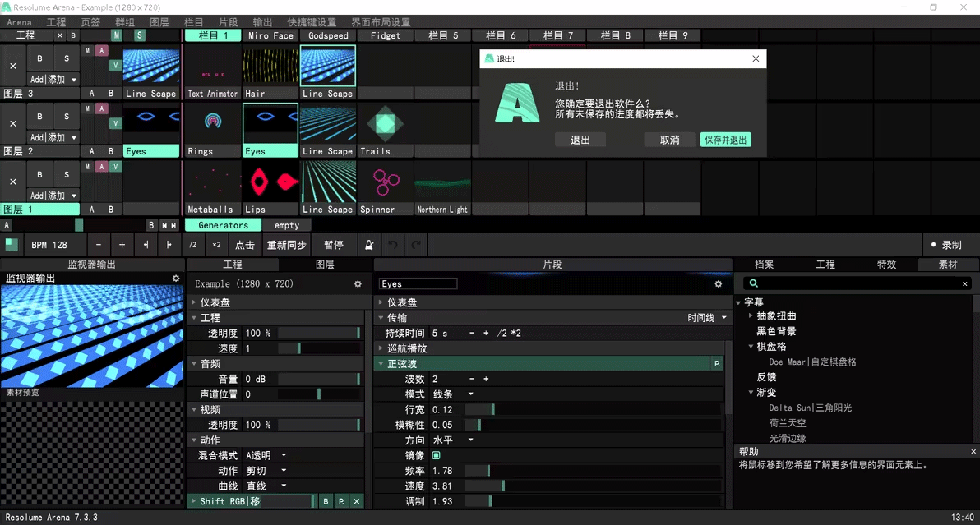
Task: Click the save and exit (保存并退出) button
Action: coord(726,140)
